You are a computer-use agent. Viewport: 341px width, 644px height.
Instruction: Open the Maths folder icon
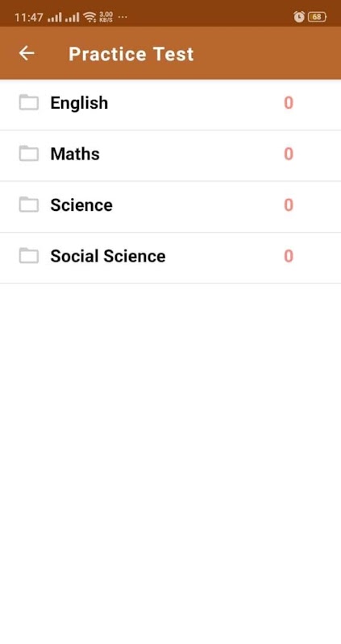(x=29, y=154)
